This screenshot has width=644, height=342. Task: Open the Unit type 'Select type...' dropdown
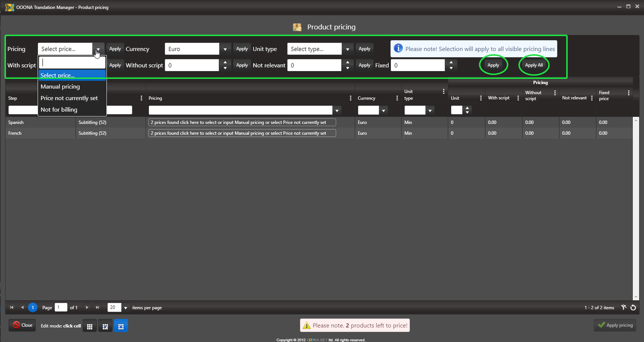pyautogui.click(x=347, y=49)
